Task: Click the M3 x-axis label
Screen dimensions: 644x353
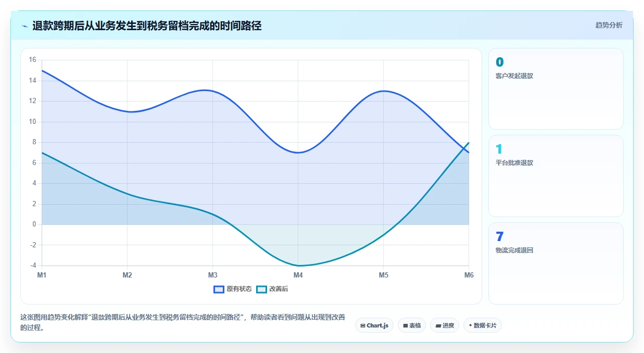Action: click(x=212, y=275)
